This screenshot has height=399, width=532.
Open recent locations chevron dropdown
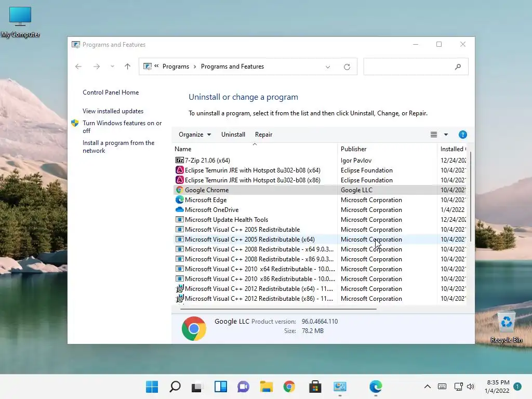coord(112,66)
